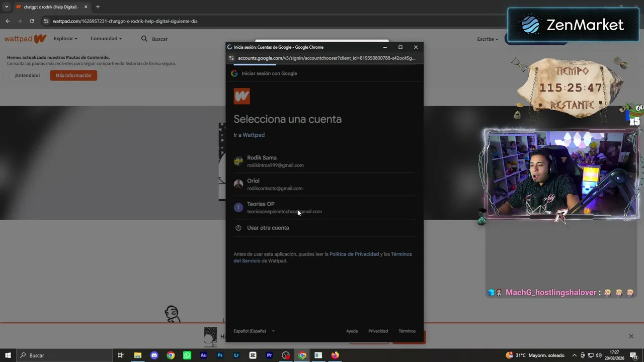Click the Más Información button

pyautogui.click(x=73, y=75)
